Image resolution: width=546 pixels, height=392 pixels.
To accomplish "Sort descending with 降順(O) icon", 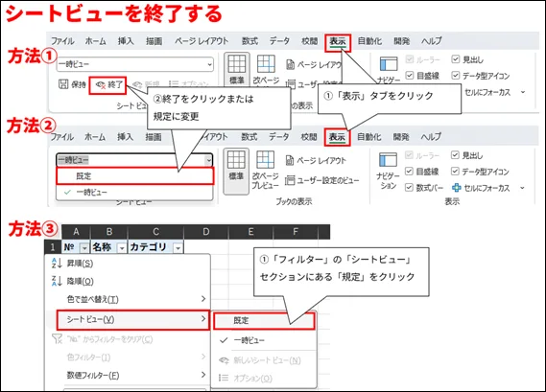I will 57,281.
